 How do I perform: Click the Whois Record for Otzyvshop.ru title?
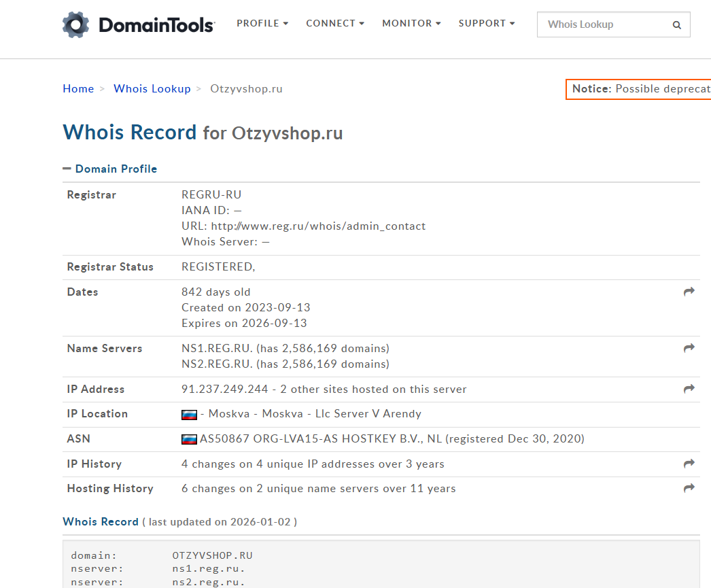pyautogui.click(x=203, y=133)
